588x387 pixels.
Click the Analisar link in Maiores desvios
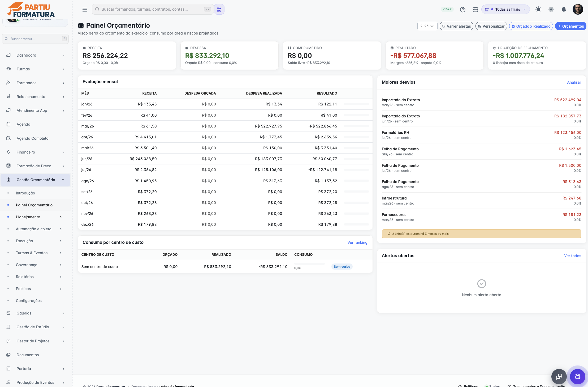[x=574, y=82]
